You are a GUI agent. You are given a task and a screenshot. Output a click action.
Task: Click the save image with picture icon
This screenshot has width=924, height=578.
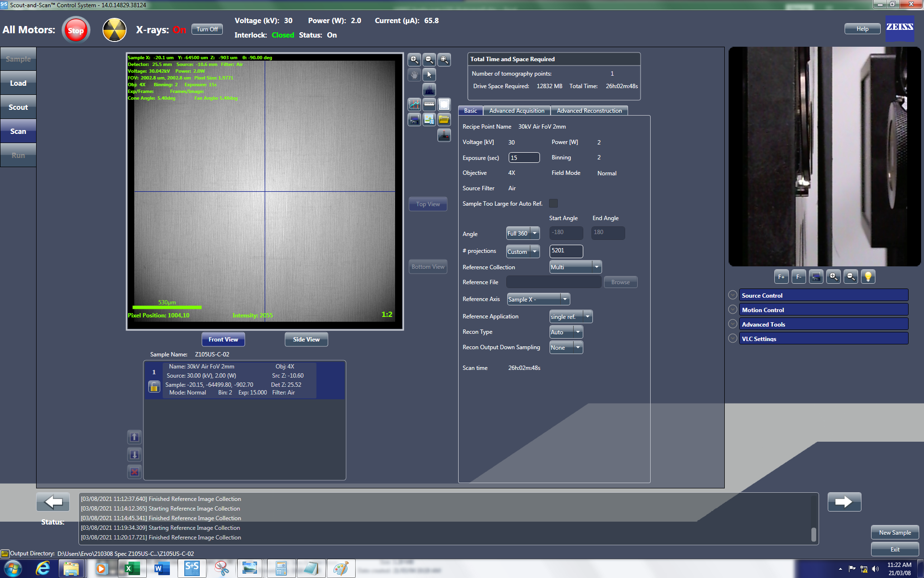[429, 119]
